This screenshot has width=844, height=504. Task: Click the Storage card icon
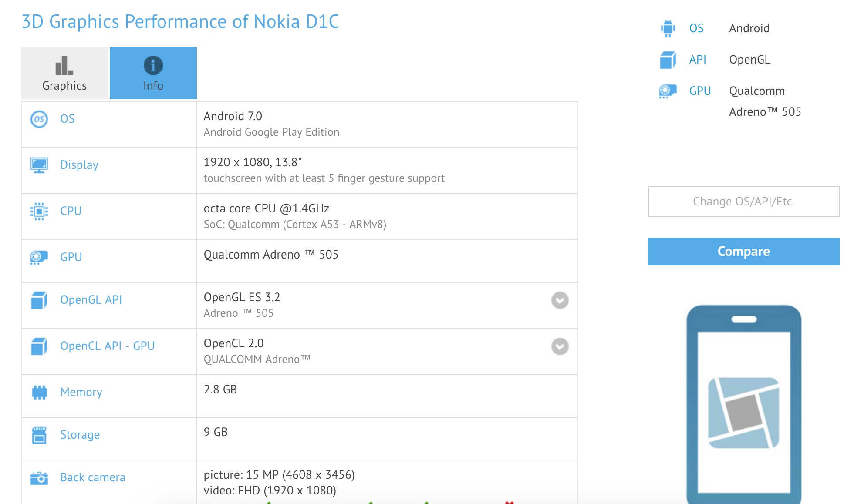40,434
